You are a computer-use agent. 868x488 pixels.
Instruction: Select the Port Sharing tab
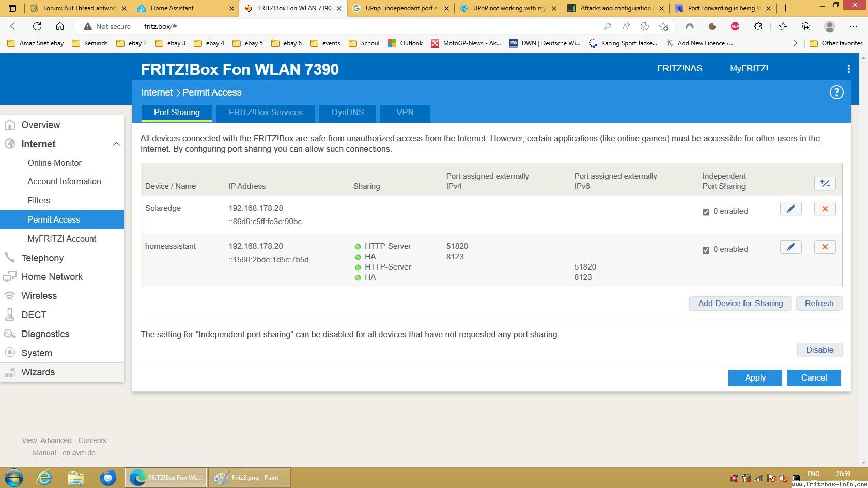pos(177,113)
